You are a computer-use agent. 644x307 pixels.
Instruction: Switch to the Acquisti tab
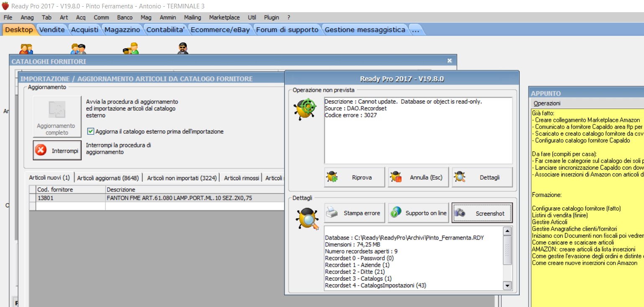85,30
